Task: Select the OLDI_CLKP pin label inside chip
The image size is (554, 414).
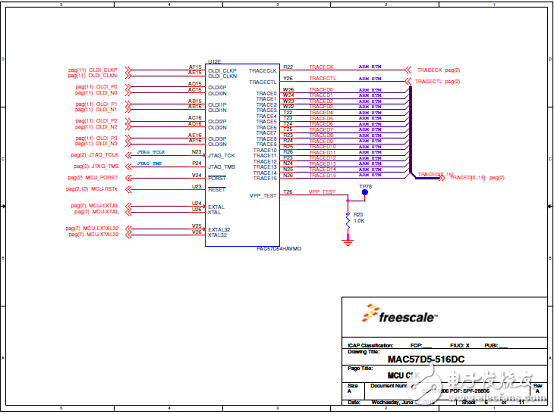Action: [222, 71]
